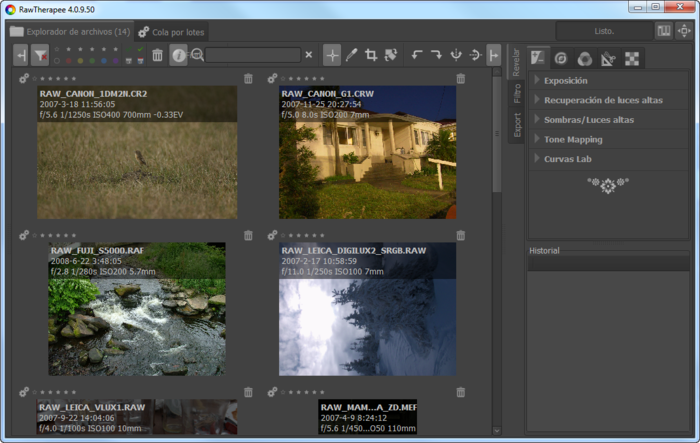Filter images with yellow color label
Image resolution: width=700 pixels, height=443 pixels.
tap(80, 61)
